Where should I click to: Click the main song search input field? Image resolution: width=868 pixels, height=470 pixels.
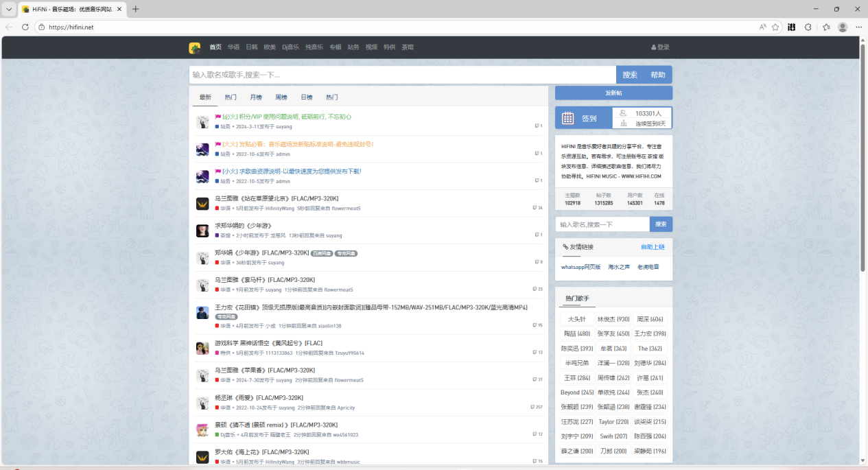point(403,75)
